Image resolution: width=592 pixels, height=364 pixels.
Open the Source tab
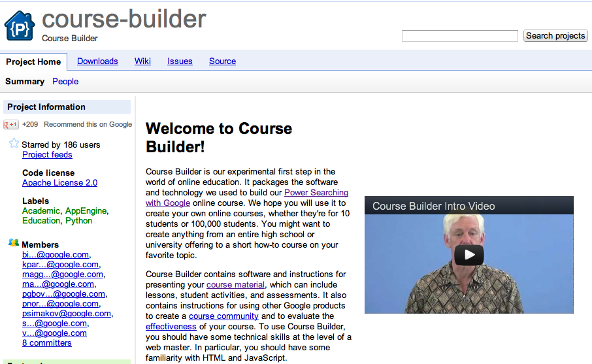(222, 61)
